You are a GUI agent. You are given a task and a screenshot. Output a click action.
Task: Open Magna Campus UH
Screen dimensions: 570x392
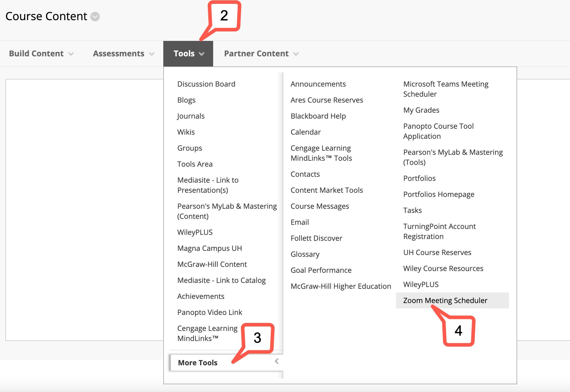click(x=210, y=248)
